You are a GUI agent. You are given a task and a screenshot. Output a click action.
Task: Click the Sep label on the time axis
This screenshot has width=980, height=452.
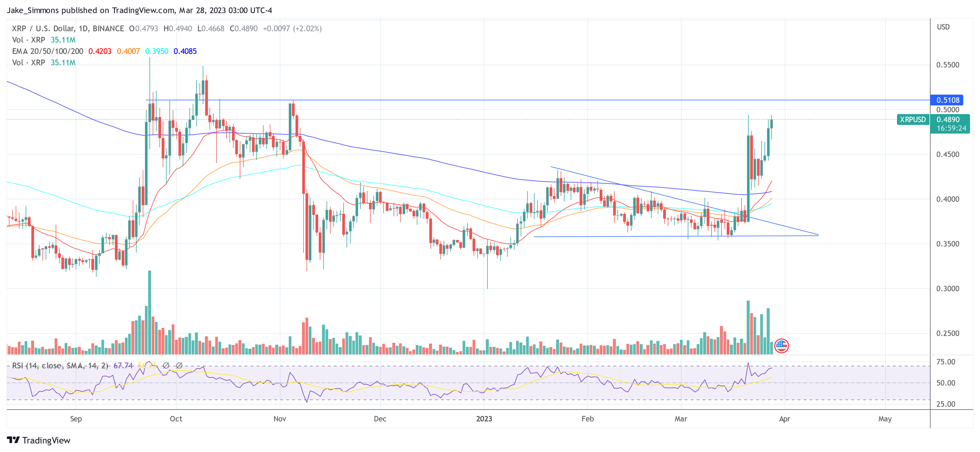pos(76,419)
